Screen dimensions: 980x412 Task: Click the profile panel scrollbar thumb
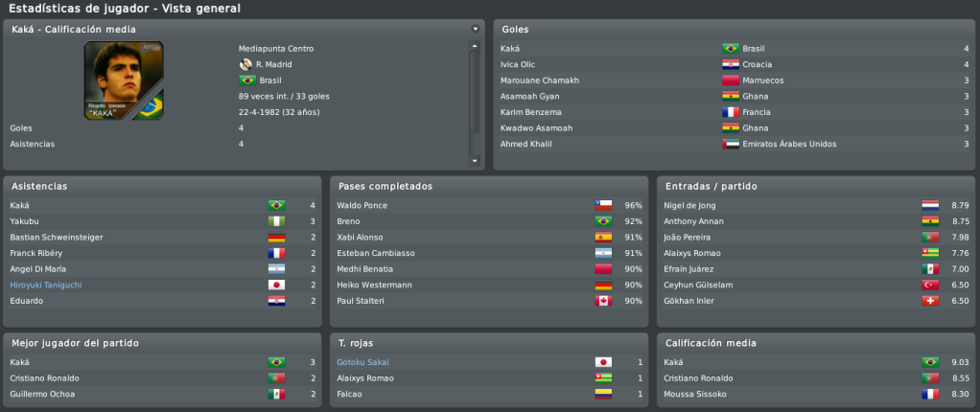pos(475,92)
